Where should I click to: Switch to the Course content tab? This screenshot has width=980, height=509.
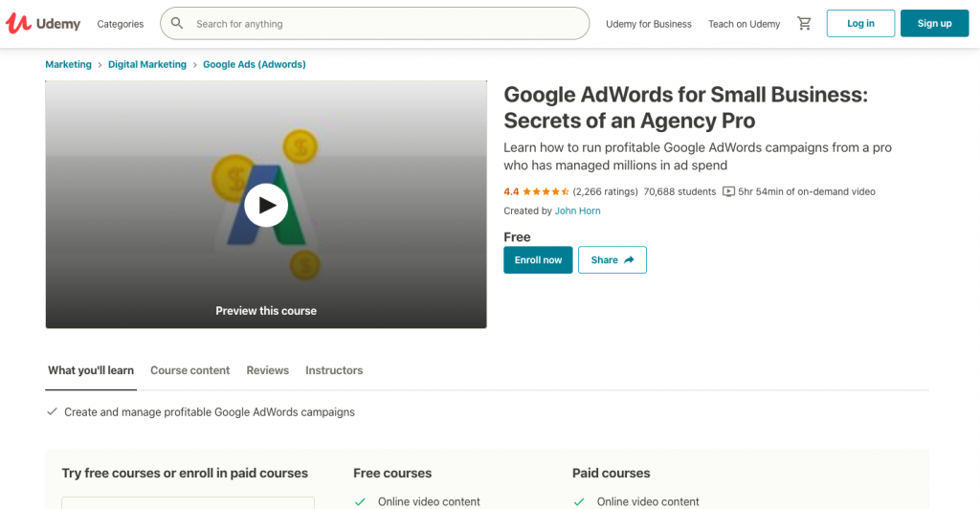coord(190,370)
